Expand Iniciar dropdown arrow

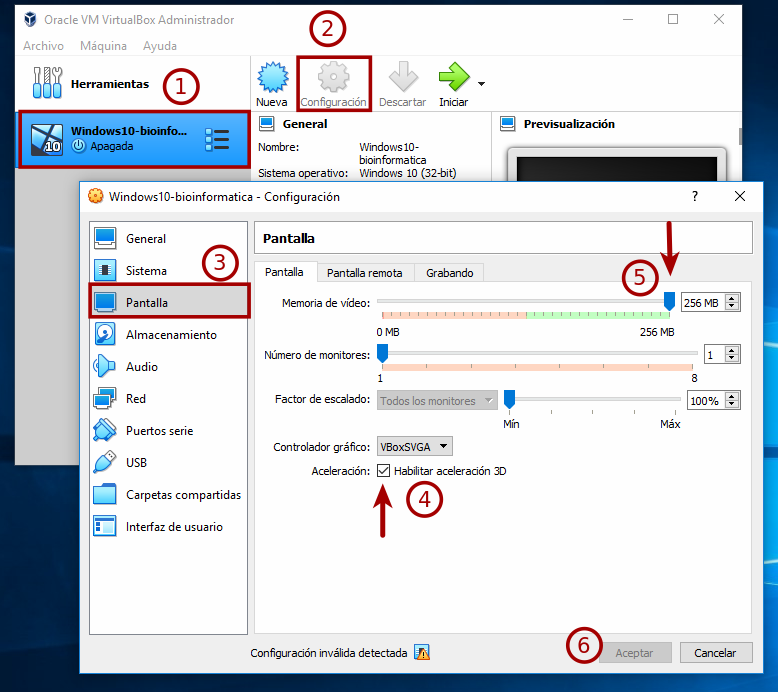pyautogui.click(x=481, y=84)
